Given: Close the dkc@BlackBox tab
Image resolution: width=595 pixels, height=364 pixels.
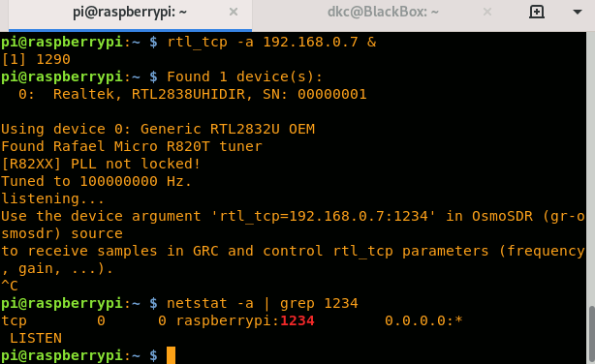Looking at the screenshot, I should point(487,13).
